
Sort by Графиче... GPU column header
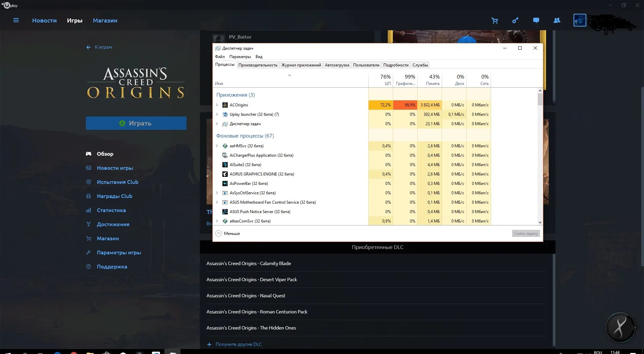[405, 80]
